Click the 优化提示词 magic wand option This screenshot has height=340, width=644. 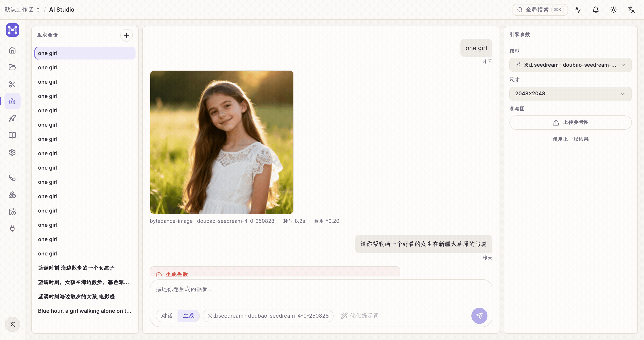360,316
